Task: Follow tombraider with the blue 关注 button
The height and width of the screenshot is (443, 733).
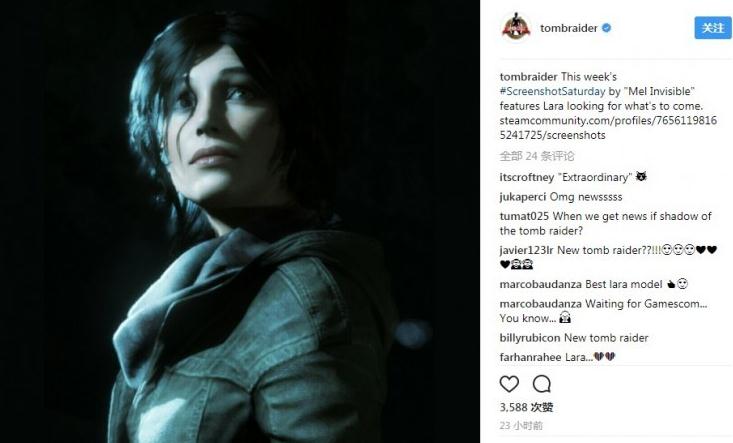Action: [x=712, y=28]
